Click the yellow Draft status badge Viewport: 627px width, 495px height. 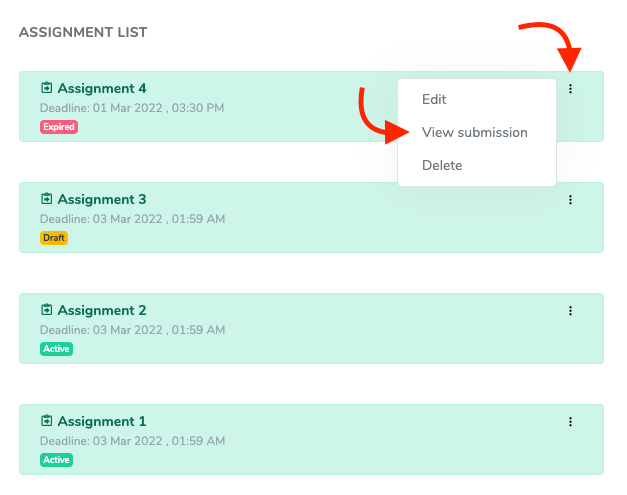point(54,238)
